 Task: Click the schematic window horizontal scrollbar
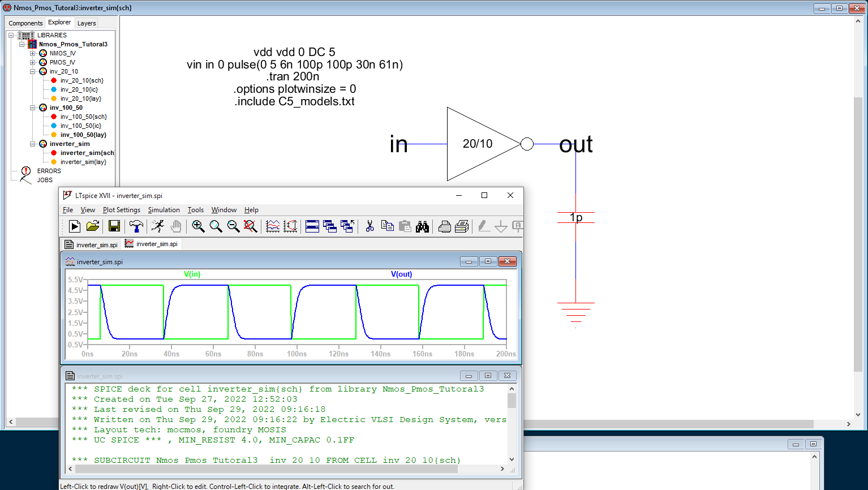430,423
